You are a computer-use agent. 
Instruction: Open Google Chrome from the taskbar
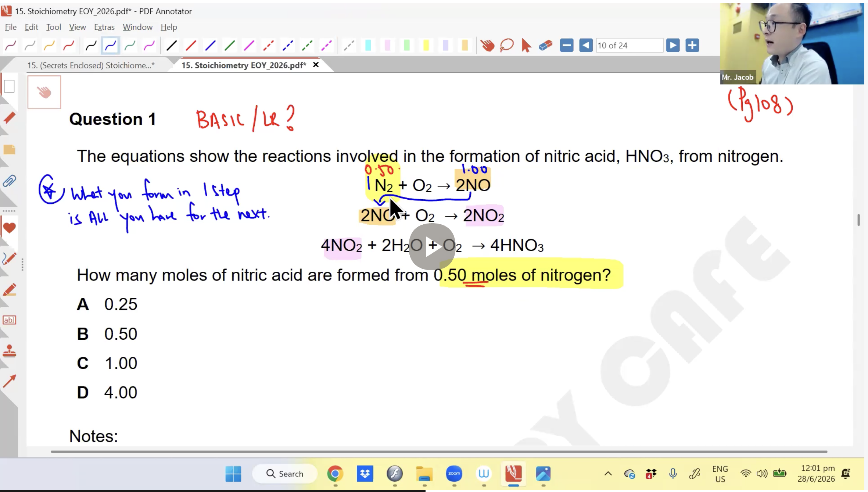[x=335, y=474]
